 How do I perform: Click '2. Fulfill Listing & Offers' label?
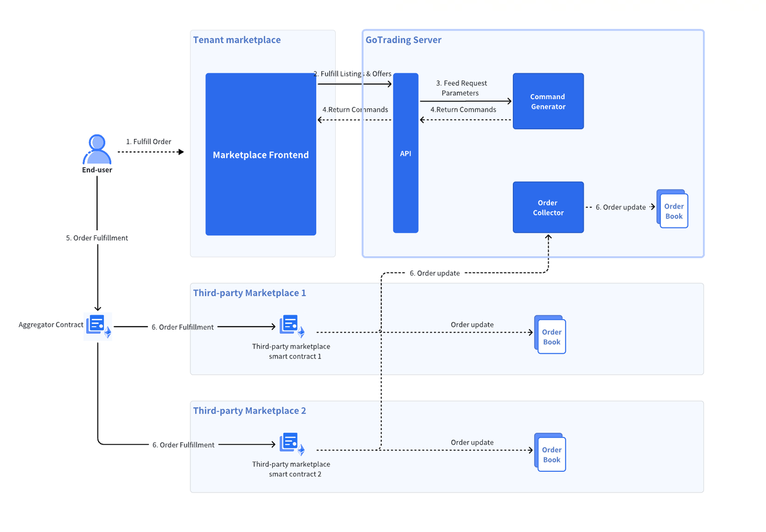(x=352, y=74)
